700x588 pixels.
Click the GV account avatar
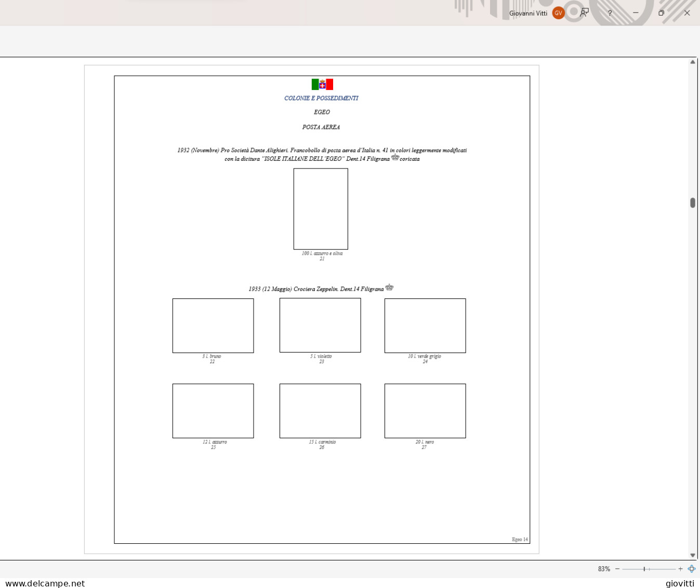559,13
